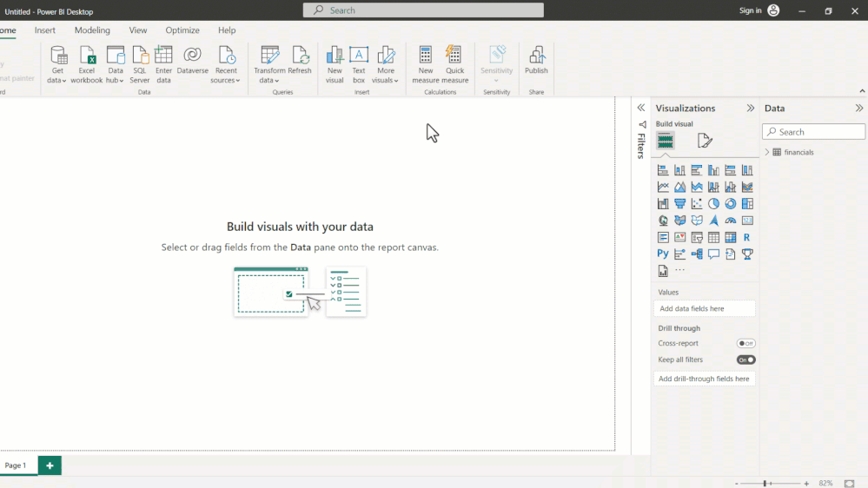Add a KPI visual
868x488 pixels.
(x=679, y=237)
